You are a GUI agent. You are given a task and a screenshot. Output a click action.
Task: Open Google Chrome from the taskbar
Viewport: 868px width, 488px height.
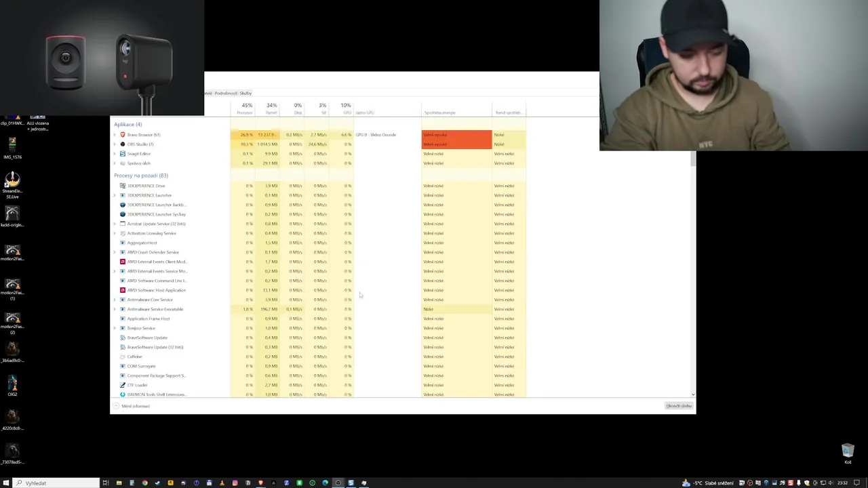click(x=144, y=483)
